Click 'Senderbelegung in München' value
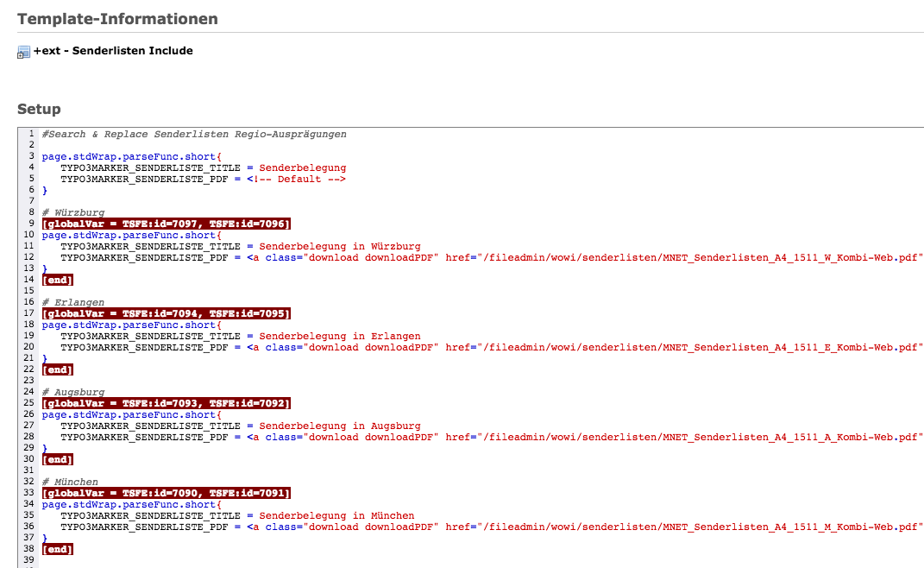Image resolution: width=924 pixels, height=568 pixels. coord(336,515)
